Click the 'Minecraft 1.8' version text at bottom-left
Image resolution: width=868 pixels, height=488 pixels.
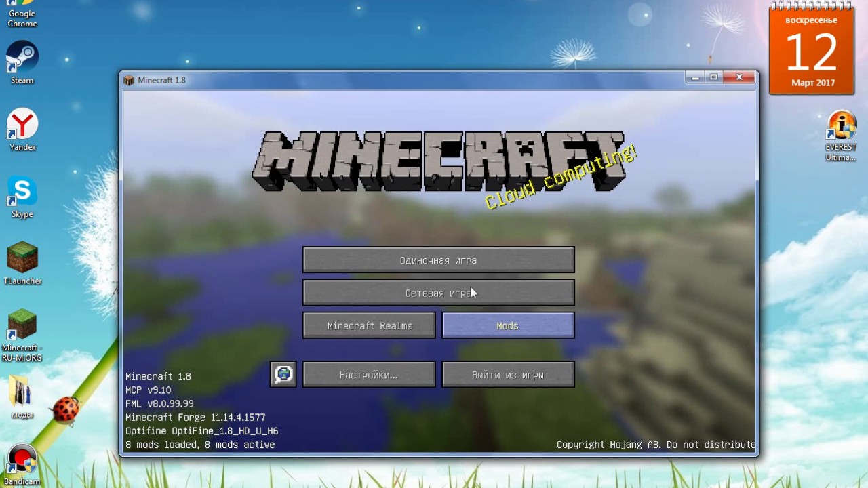(158, 376)
